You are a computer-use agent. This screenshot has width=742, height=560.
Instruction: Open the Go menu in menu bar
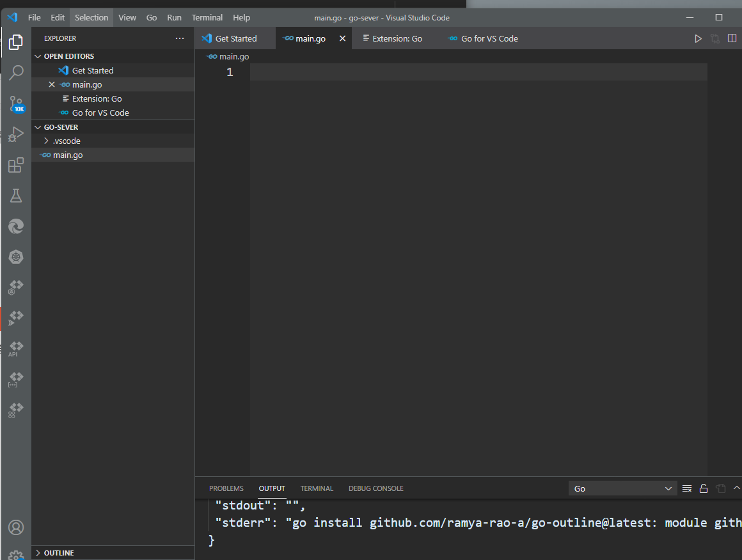152,18
